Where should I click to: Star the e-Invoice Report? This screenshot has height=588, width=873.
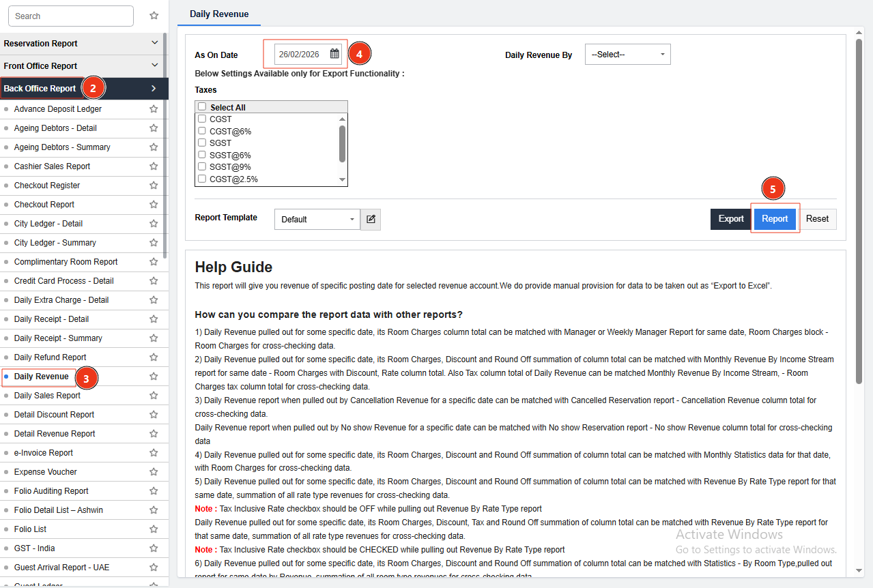[154, 453]
